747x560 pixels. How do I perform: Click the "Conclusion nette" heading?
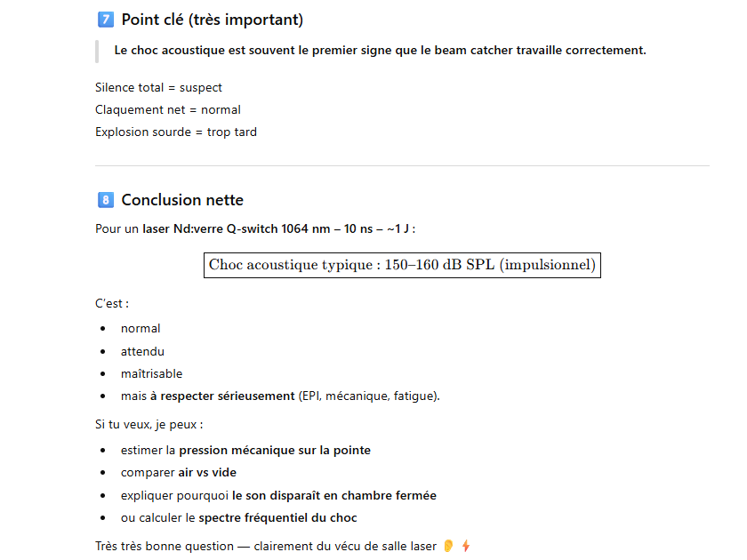point(182,200)
